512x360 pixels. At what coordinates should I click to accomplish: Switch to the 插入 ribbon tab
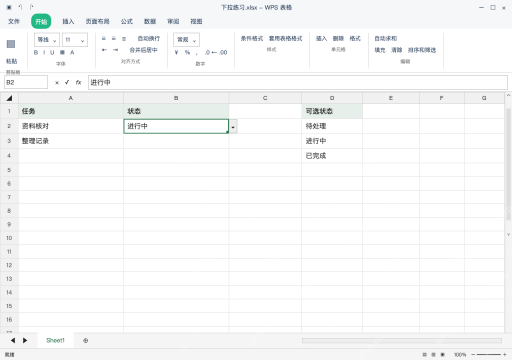(68, 22)
